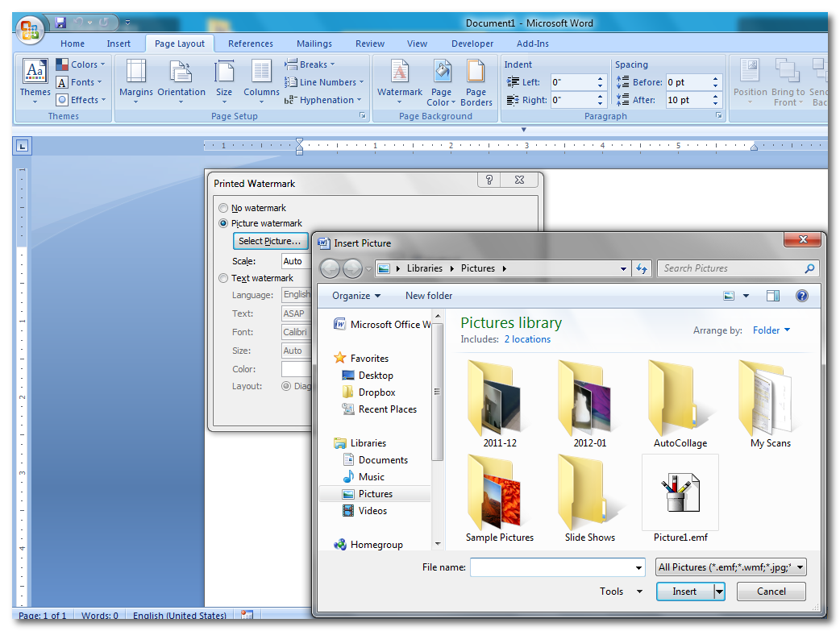840x631 pixels.
Task: Click the help icon in Insert Picture dialog
Action: click(x=801, y=296)
